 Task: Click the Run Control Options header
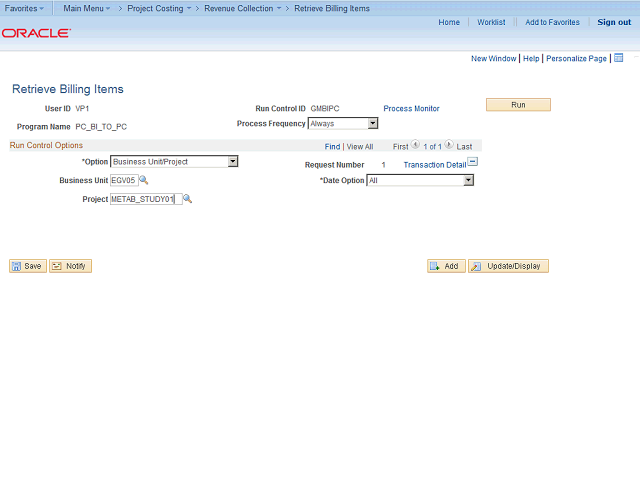click(46, 145)
